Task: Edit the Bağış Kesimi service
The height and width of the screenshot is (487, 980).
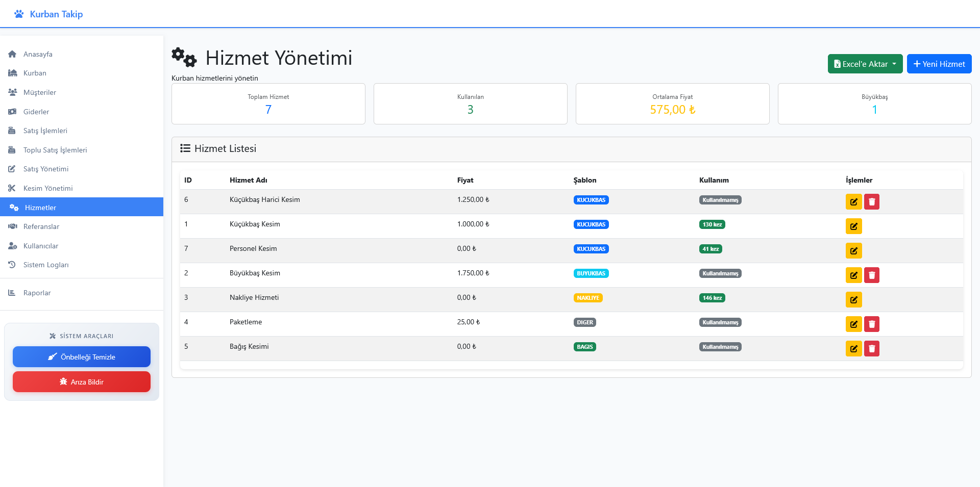Action: coord(853,349)
